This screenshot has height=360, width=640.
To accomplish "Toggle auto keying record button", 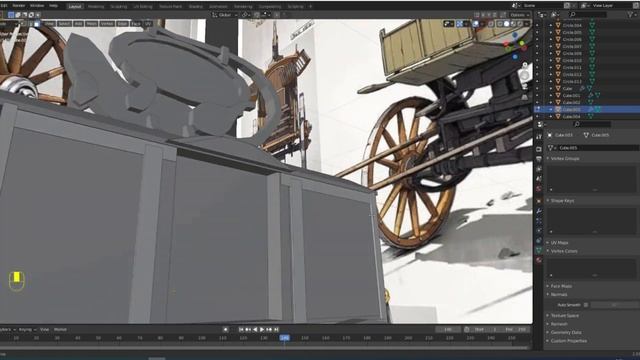I will [x=225, y=329].
